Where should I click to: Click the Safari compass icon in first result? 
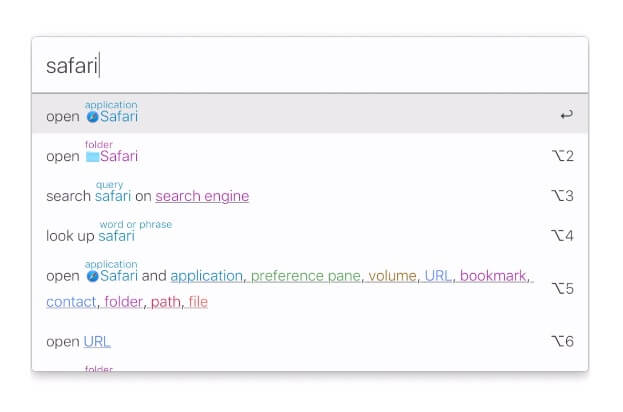click(93, 117)
